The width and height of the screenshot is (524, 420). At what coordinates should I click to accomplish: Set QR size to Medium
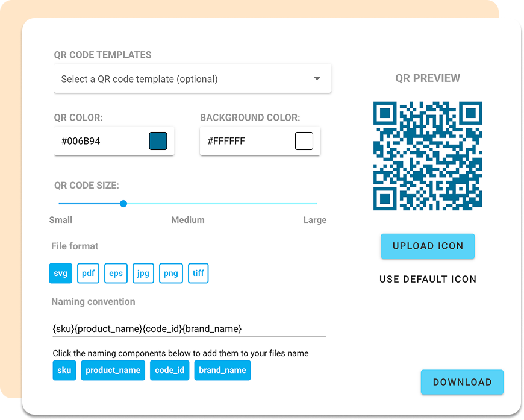187,204
